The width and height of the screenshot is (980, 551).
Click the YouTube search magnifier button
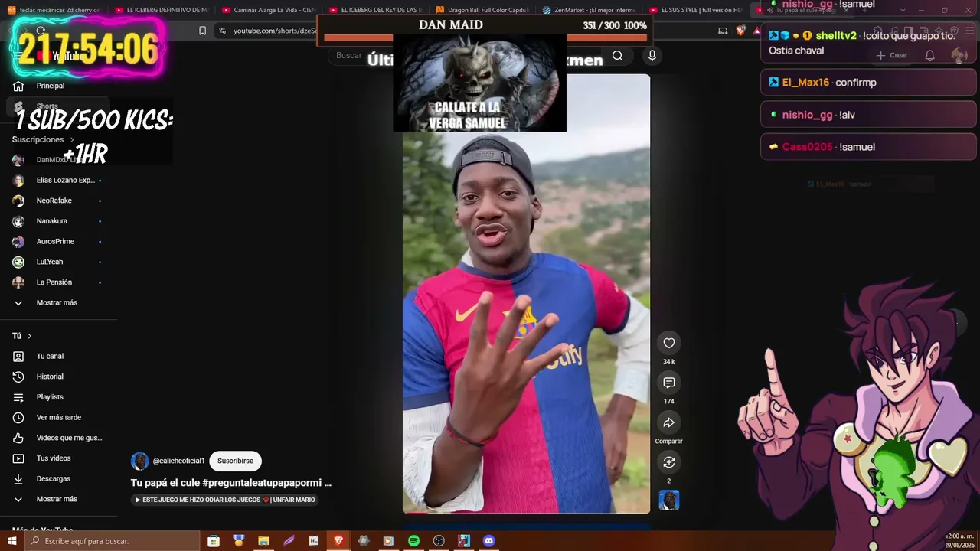click(x=617, y=56)
